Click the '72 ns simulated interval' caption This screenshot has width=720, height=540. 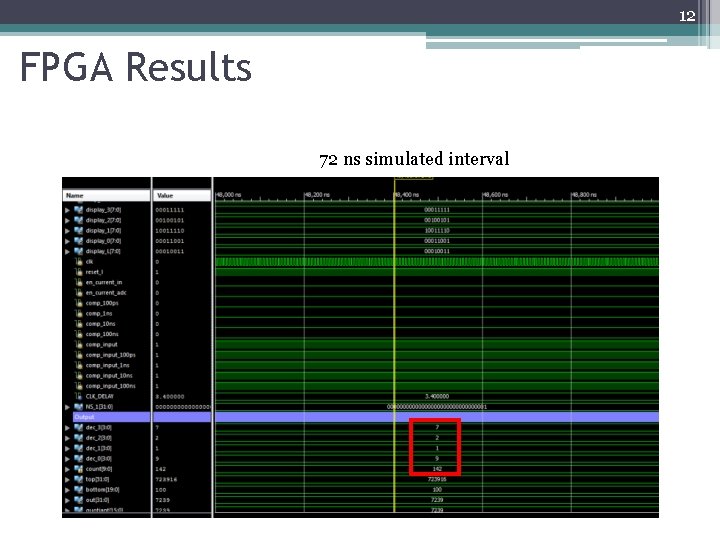point(414,159)
